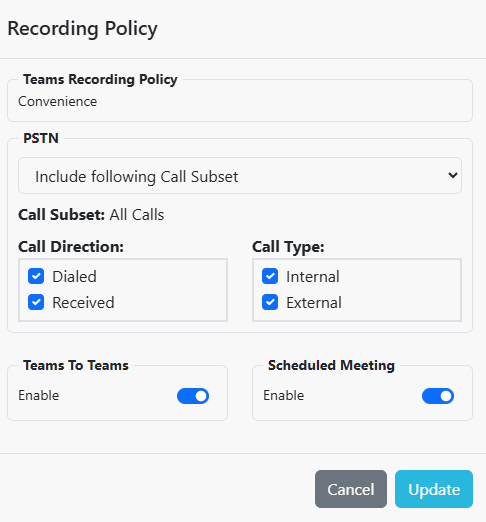The height and width of the screenshot is (522, 486).
Task: Toggle the Internal call type checkbox
Action: [270, 276]
